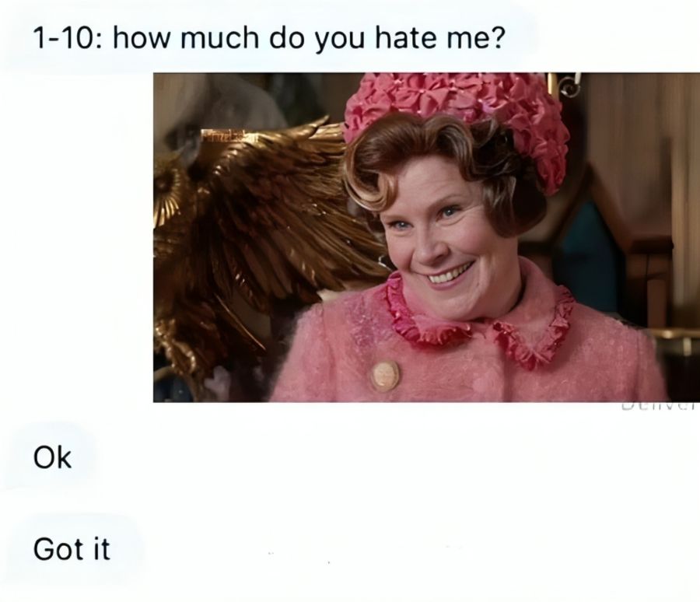Select the 'Got it' message bubble
The width and height of the screenshot is (700, 602).
pos(72,549)
